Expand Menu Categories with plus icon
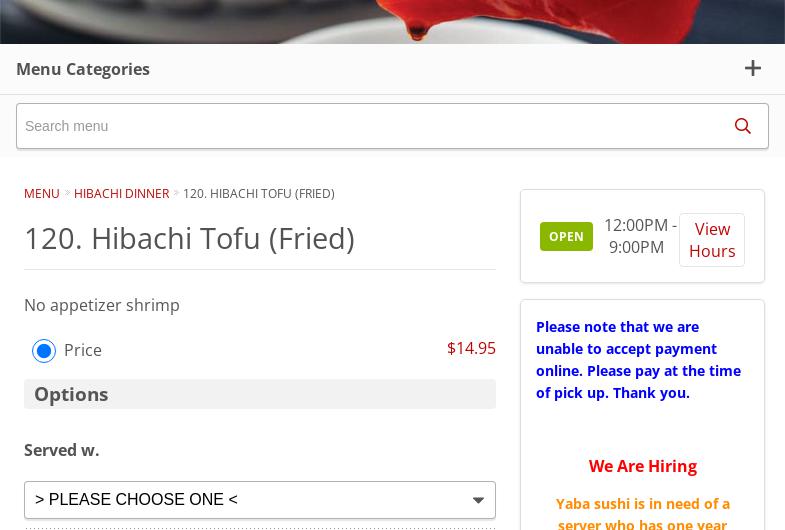Screen dimensions: 785x530 (x=753, y=68)
